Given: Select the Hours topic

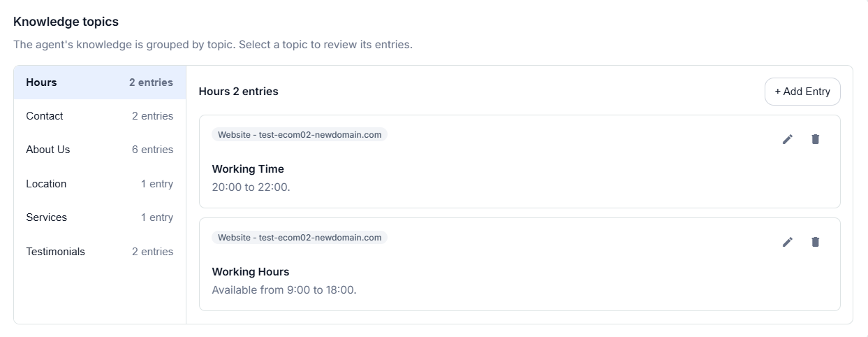Looking at the screenshot, I should (x=100, y=83).
